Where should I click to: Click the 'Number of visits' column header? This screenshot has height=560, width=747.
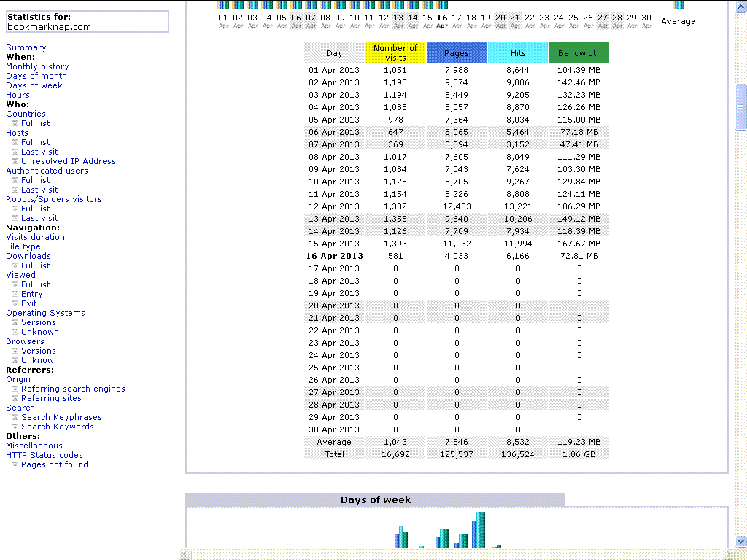pos(395,52)
